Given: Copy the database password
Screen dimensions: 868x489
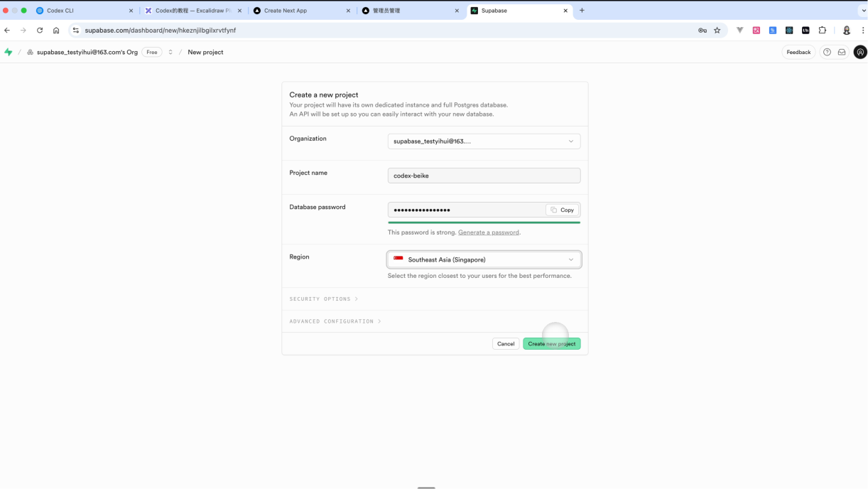Looking at the screenshot, I should coord(562,210).
